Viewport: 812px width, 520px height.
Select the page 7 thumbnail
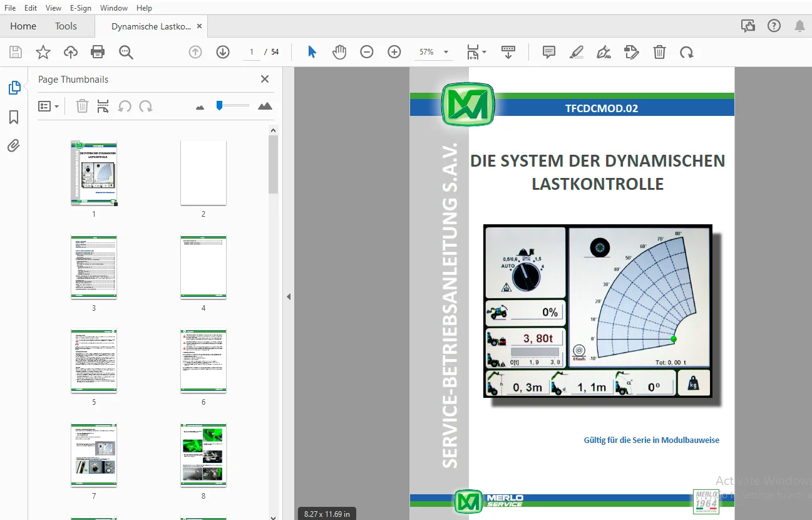pyautogui.click(x=94, y=455)
